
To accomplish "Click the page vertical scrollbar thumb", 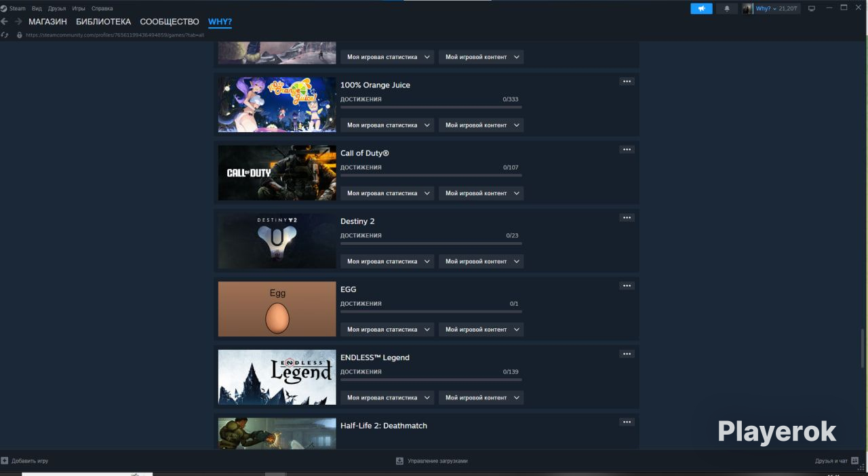I will (x=863, y=349).
